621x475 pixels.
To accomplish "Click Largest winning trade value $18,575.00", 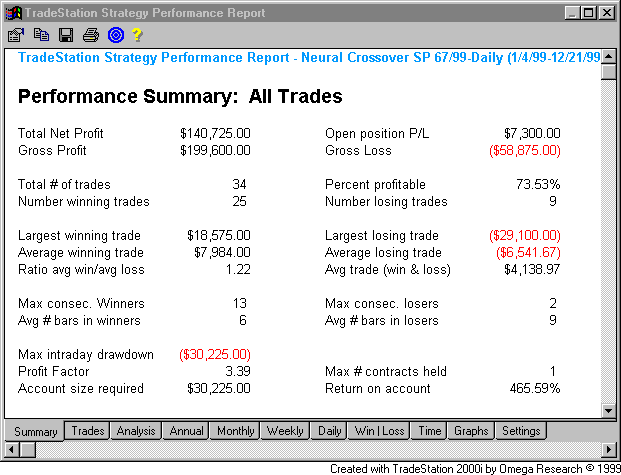I will click(219, 235).
